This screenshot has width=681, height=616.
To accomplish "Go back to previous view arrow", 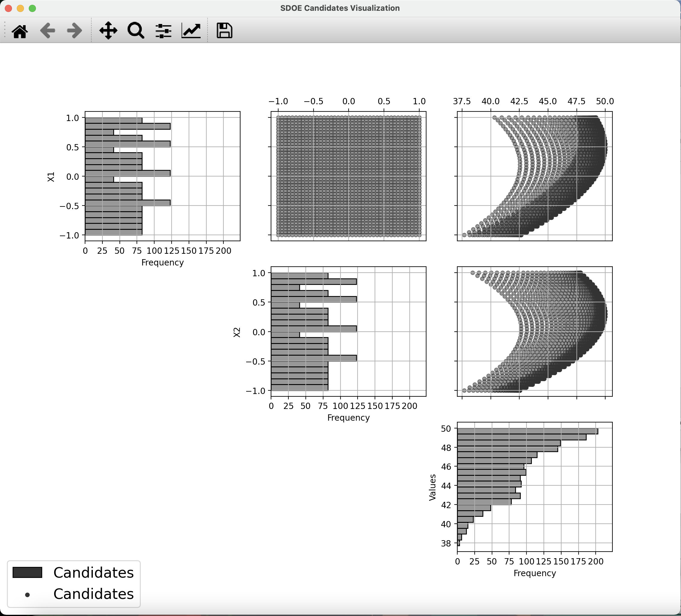I will [x=48, y=31].
